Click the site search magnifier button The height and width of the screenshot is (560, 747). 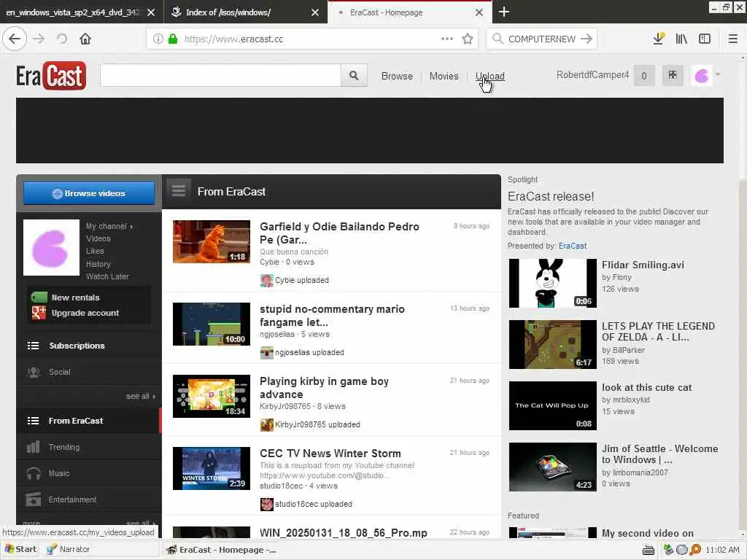click(x=354, y=75)
